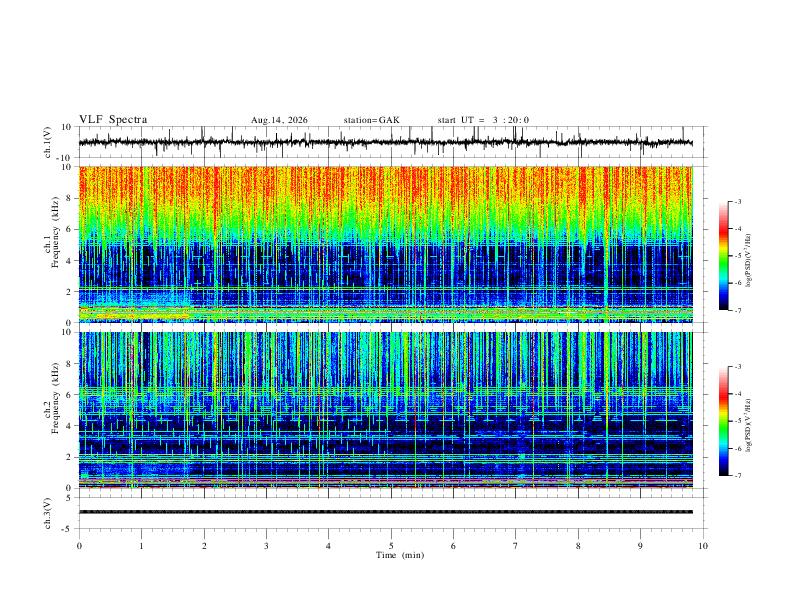Click the ch.1 spectrogram red high-frequency band

[386, 192]
